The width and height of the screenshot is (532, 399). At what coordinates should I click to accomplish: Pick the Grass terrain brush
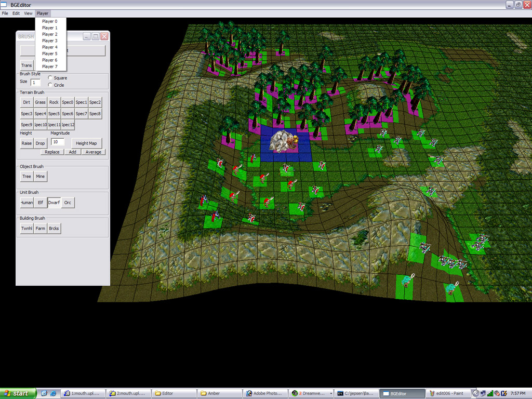click(x=40, y=102)
